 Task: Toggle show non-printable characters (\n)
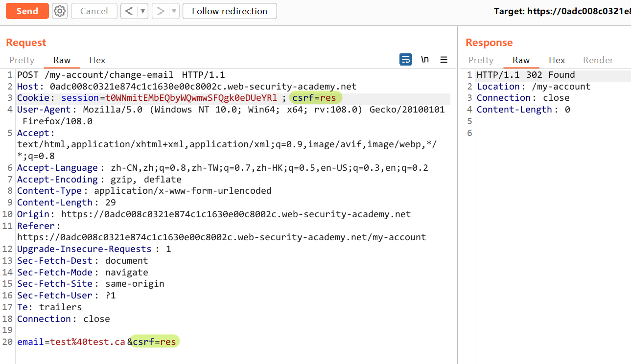point(425,60)
